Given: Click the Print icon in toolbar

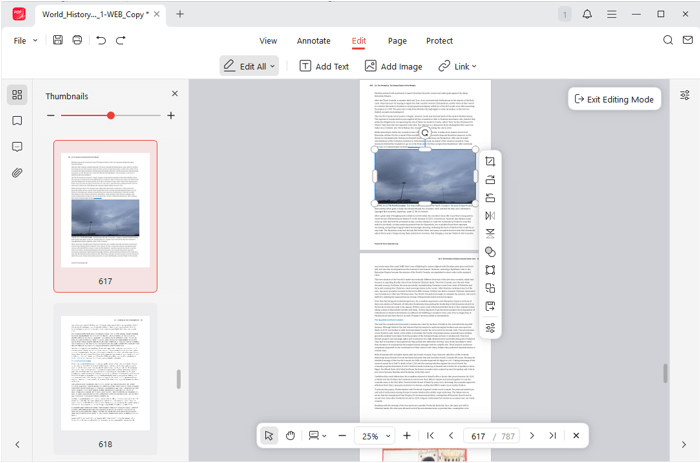Looking at the screenshot, I should 77,40.
